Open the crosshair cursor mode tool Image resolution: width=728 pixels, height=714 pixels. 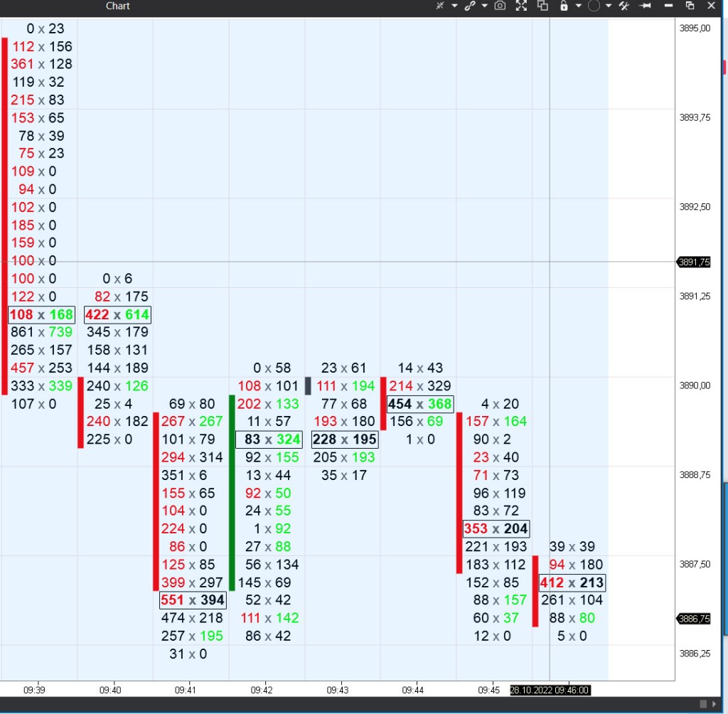(440, 6)
